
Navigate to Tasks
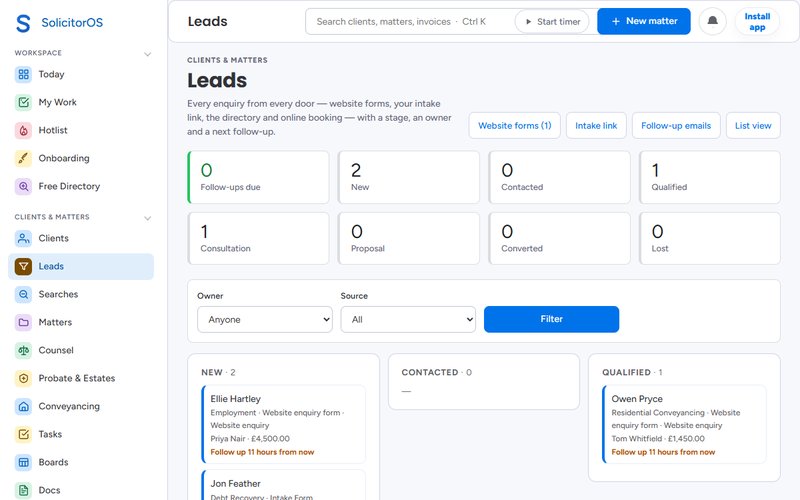pos(81,435)
